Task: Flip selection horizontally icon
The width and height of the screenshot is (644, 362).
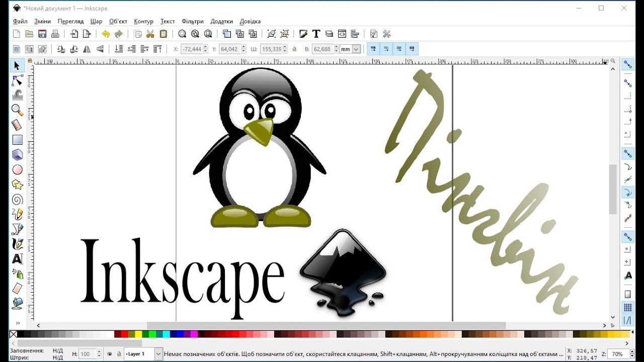Action: (x=87, y=49)
